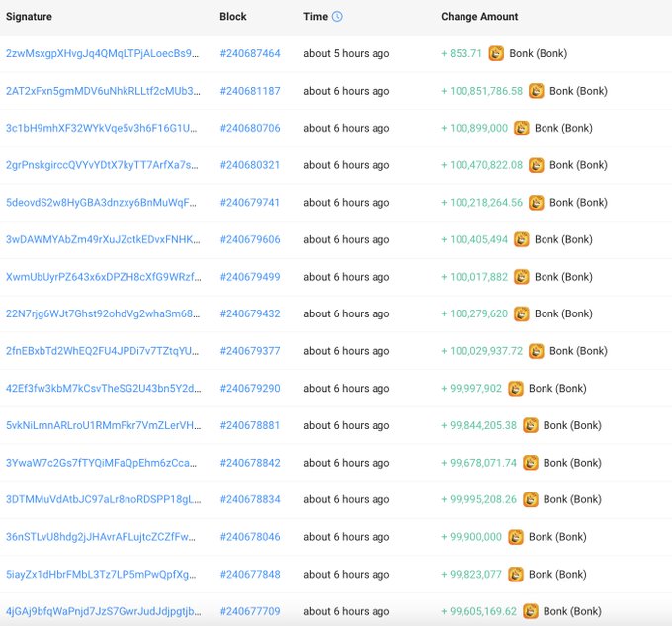Click the Bonk icon next to +100,851,786.58
This screenshot has width=672, height=626.
tap(537, 91)
